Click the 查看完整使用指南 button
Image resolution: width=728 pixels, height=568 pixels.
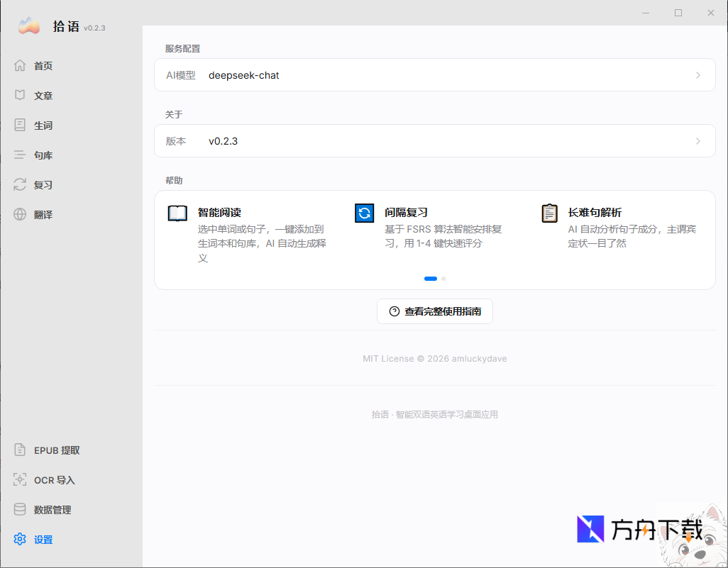coord(434,311)
